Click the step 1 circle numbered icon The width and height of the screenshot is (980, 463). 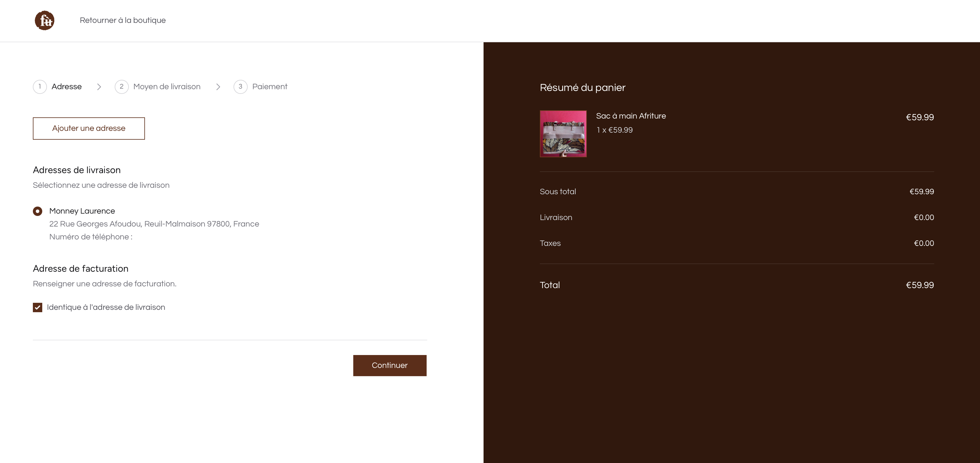pos(40,86)
